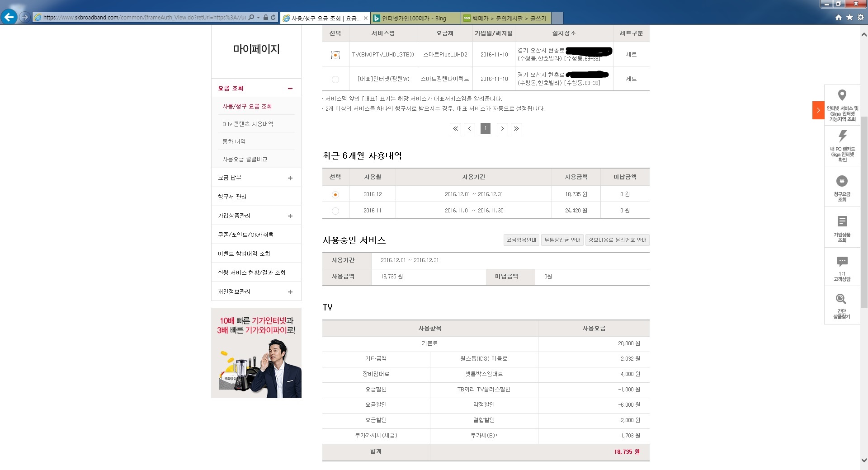Click the won-symbol billing inquiry icon
The height and width of the screenshot is (470, 868).
click(x=842, y=181)
